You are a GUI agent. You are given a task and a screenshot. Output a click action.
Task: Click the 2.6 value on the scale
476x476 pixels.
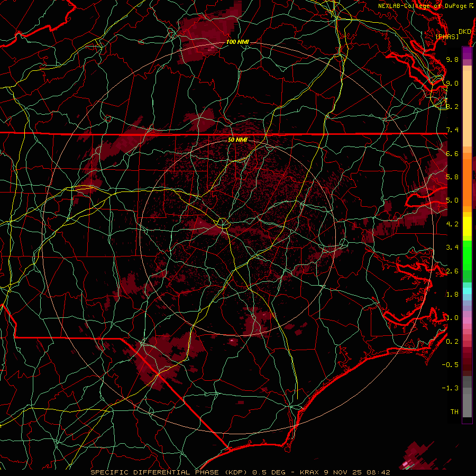pos(452,271)
